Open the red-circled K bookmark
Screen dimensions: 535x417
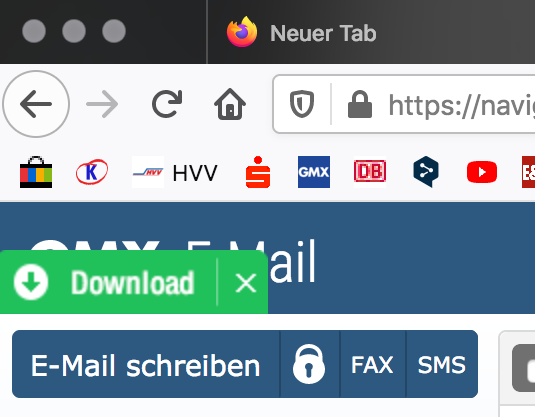(x=92, y=172)
